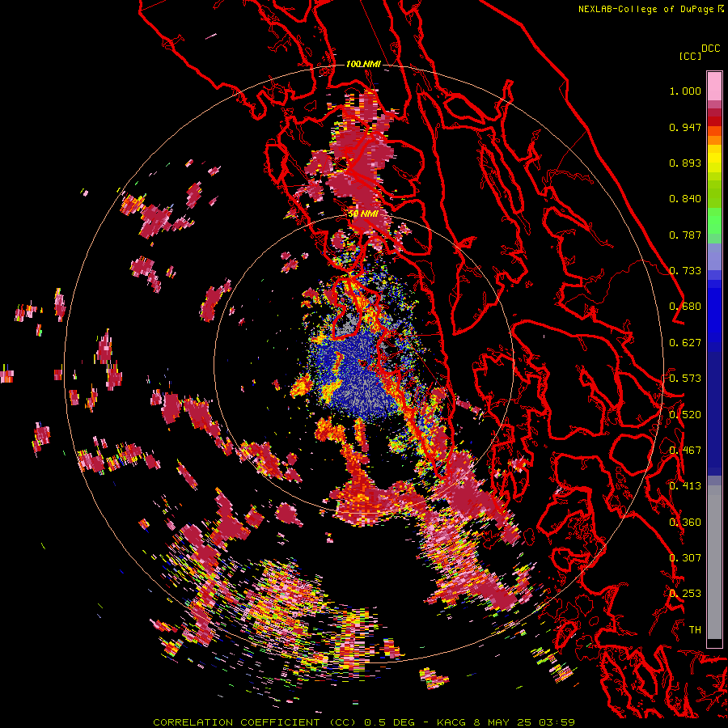728x728 pixels.
Task: Click the Correlation Coefficient caption at bottom
Action: tap(364, 722)
